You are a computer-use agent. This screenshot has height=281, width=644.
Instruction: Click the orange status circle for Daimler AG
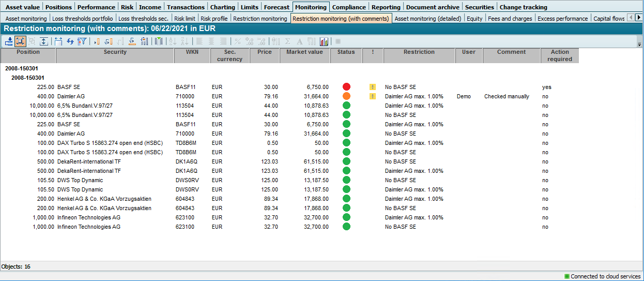click(x=346, y=96)
